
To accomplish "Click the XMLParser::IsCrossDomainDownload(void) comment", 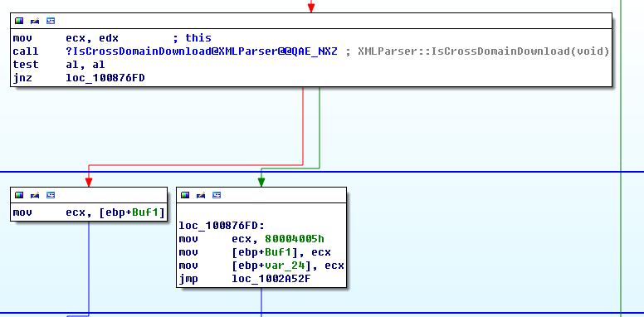I will [483, 51].
